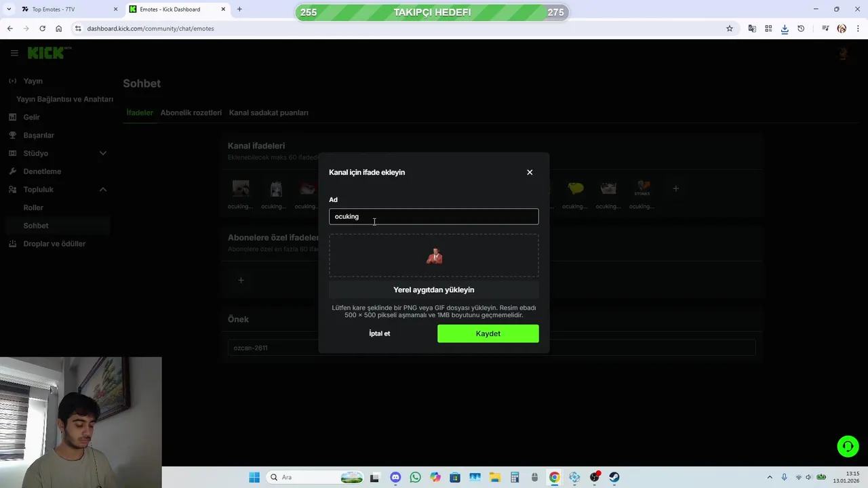Open the media controls icon
Screen dimensions: 868x488
pos(825,28)
